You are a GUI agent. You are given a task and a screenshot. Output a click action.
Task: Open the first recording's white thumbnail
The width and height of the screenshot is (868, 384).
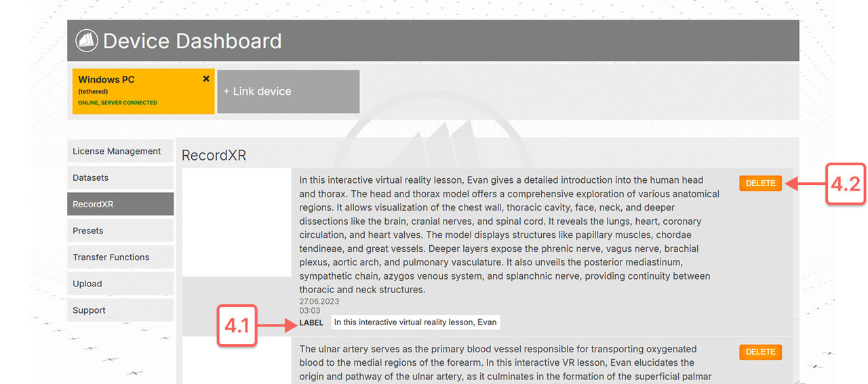[x=237, y=223]
